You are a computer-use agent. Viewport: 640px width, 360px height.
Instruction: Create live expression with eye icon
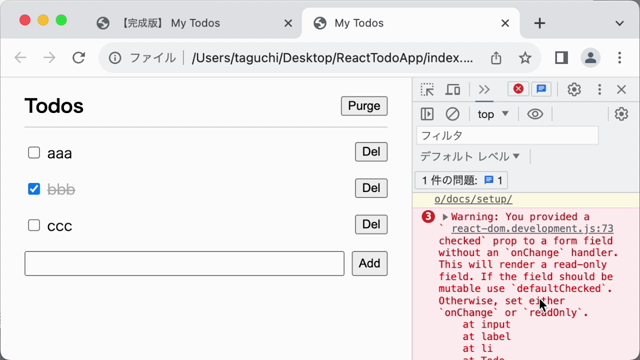tap(535, 114)
